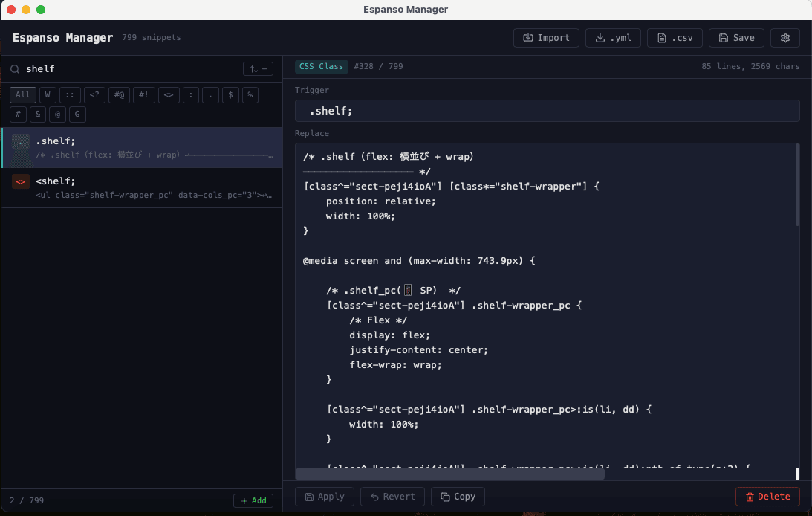The image size is (812, 516).
Task: Apply changes with the Apply button
Action: tap(324, 497)
